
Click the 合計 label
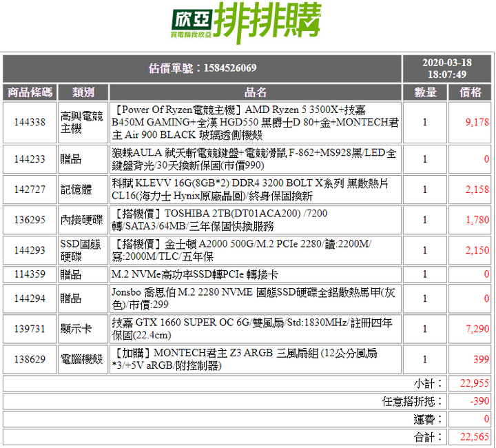428,437
